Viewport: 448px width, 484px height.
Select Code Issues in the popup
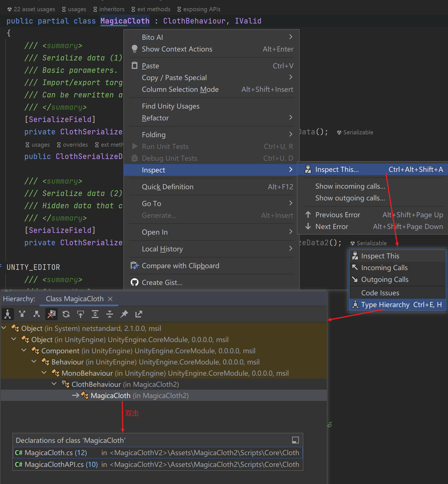[398, 293]
